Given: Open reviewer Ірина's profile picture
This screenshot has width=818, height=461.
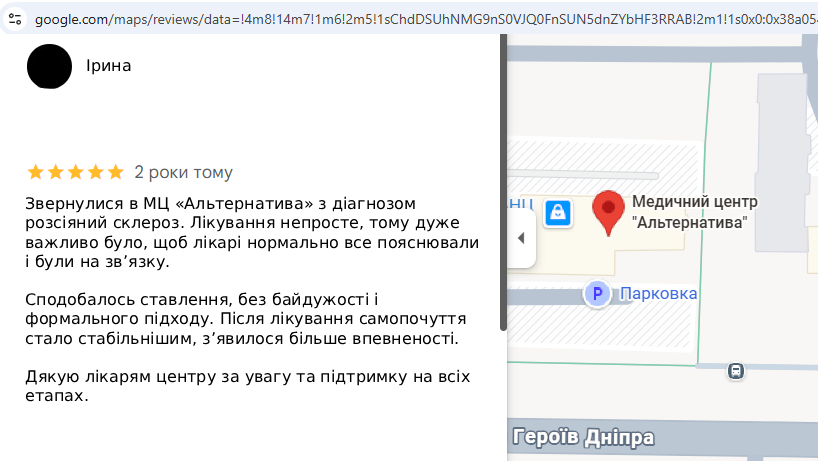Looking at the screenshot, I should click(x=50, y=66).
